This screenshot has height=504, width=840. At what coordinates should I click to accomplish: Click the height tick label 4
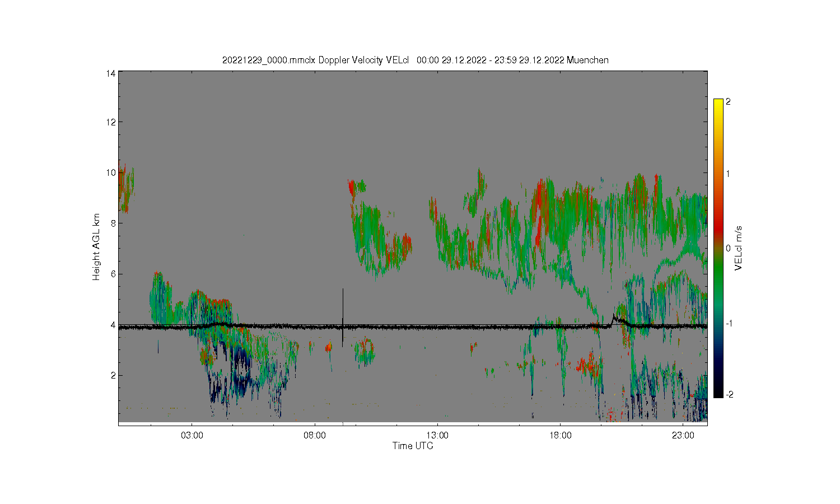114,325
